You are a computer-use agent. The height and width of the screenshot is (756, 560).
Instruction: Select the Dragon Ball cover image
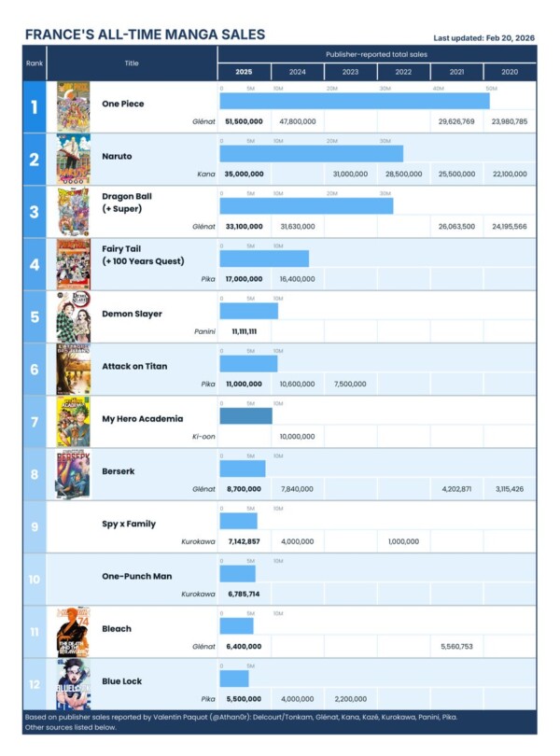(x=73, y=212)
